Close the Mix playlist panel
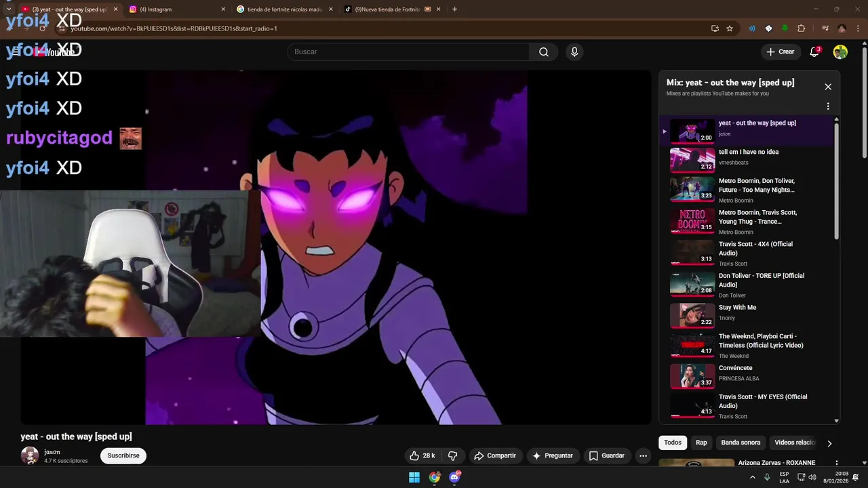Image resolution: width=868 pixels, height=488 pixels. pyautogui.click(x=828, y=87)
